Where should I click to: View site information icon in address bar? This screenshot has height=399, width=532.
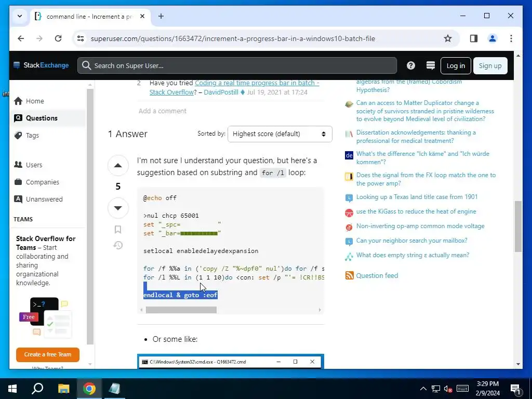81,38
